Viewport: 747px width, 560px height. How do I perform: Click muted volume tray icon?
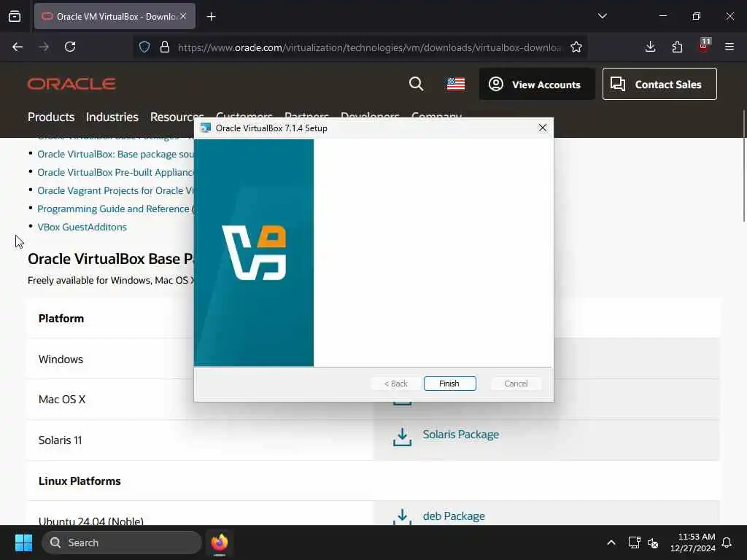tap(653, 542)
